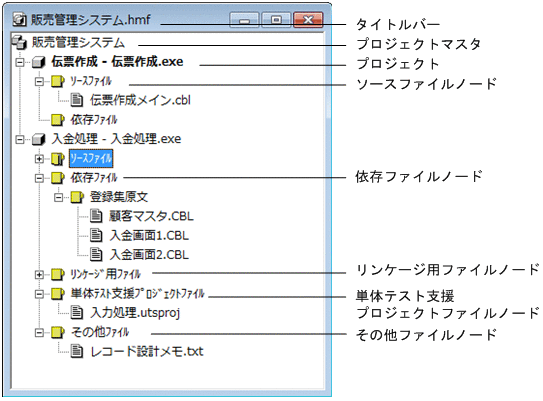
Task: Select file 入金画面1.CBL
Action: click(x=149, y=235)
